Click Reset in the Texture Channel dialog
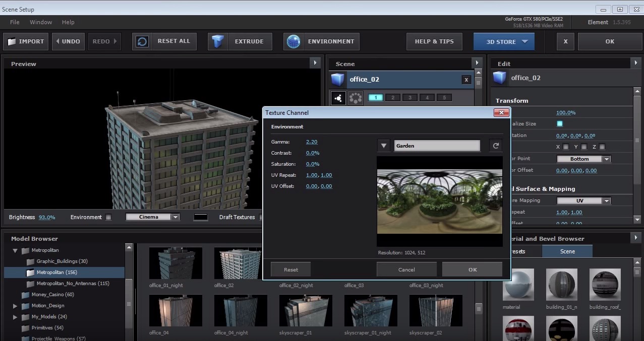Screen dimensions: 644x341 [290, 269]
